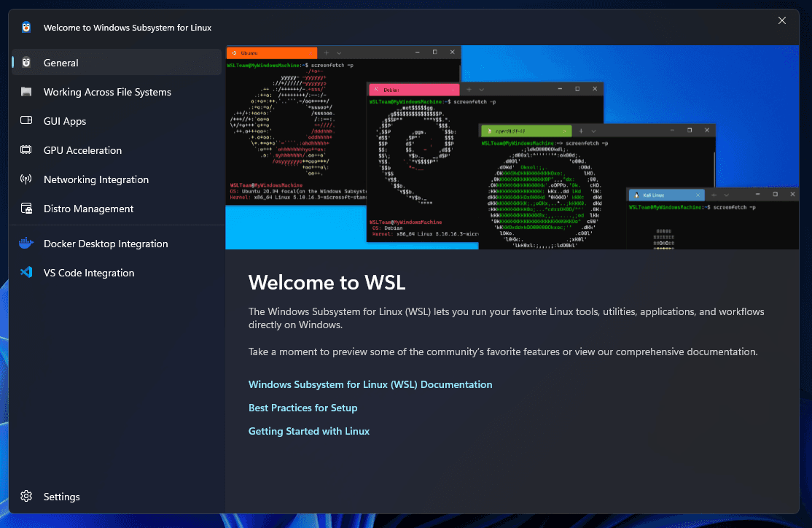Open Getting Started with Linux link
This screenshot has height=528, width=812.
(x=308, y=431)
